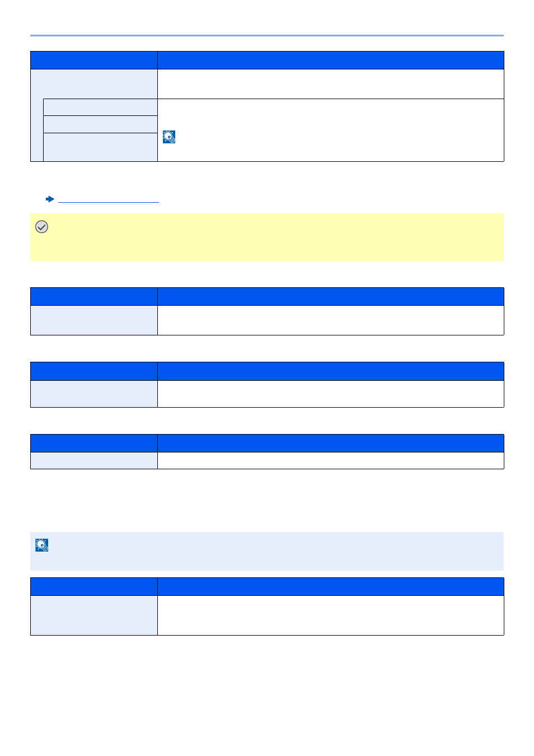Click the blue horizontal rule at the page top
Viewport: 534px width, 756px height.
[x=267, y=35]
